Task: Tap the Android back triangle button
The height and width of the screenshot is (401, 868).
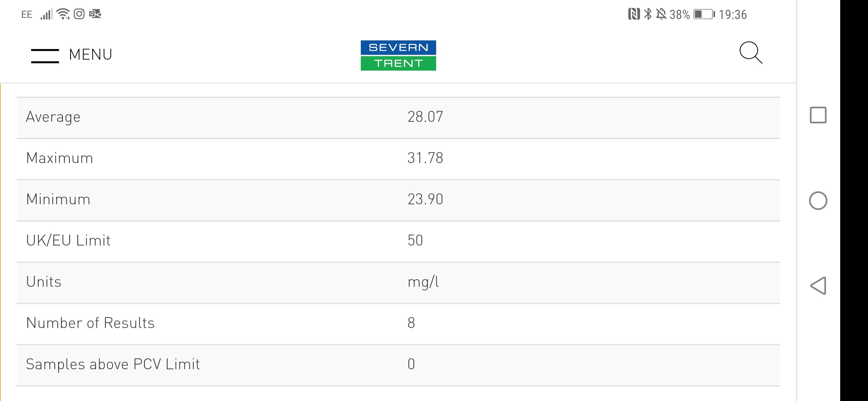Action: point(818,286)
